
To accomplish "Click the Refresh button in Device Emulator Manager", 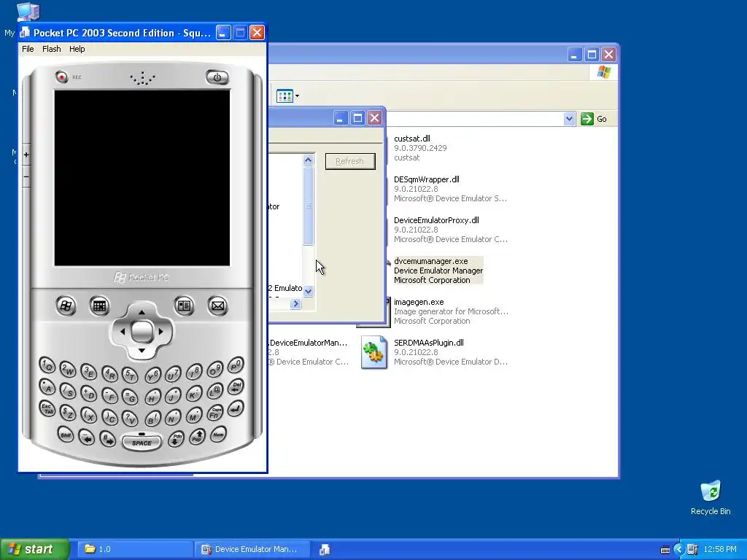I will pos(350,161).
